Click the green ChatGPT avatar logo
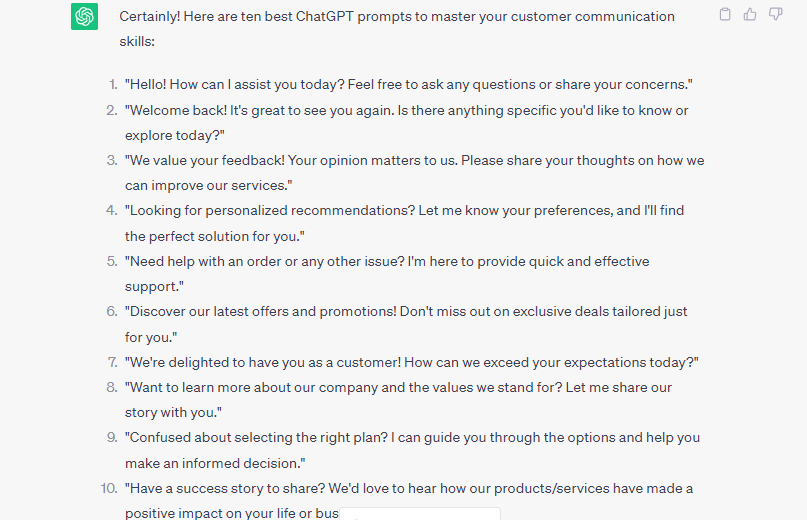807x520 pixels. coord(84,16)
